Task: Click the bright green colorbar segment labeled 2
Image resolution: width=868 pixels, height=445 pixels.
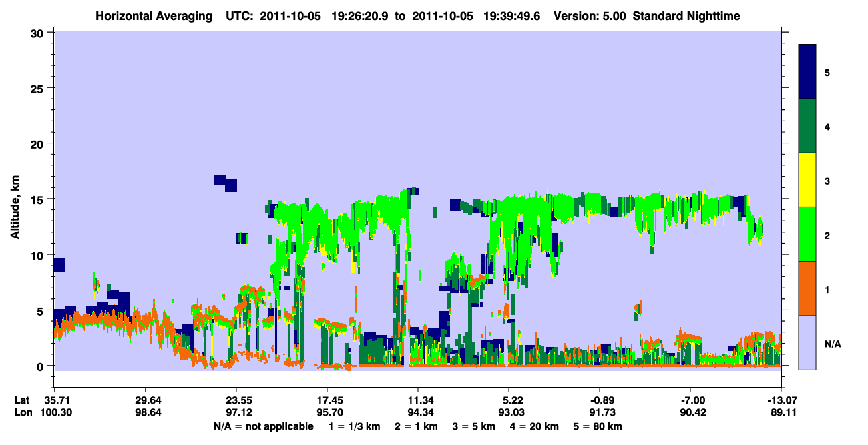Action: (807, 234)
